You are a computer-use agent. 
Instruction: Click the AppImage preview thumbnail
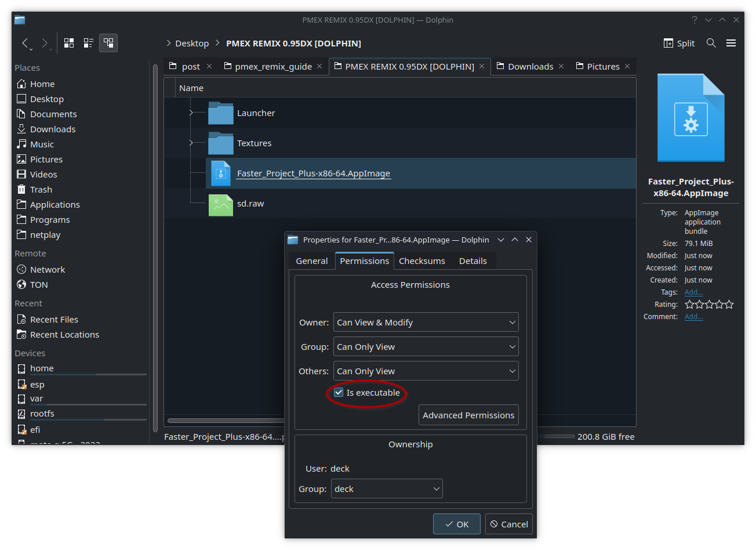coord(690,118)
